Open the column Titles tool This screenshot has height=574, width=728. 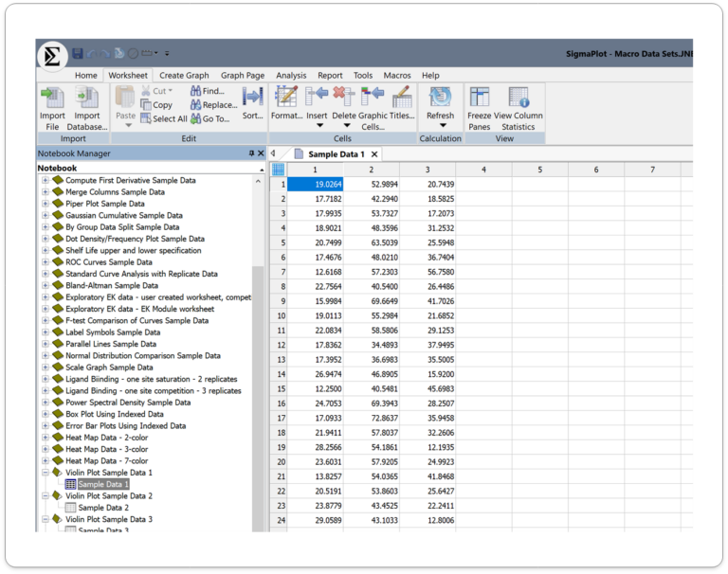point(402,98)
